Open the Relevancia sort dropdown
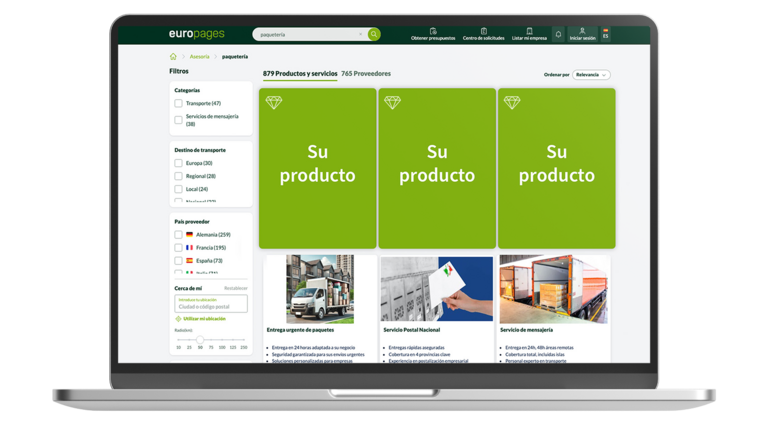The width and height of the screenshot is (768, 438). tap(592, 74)
